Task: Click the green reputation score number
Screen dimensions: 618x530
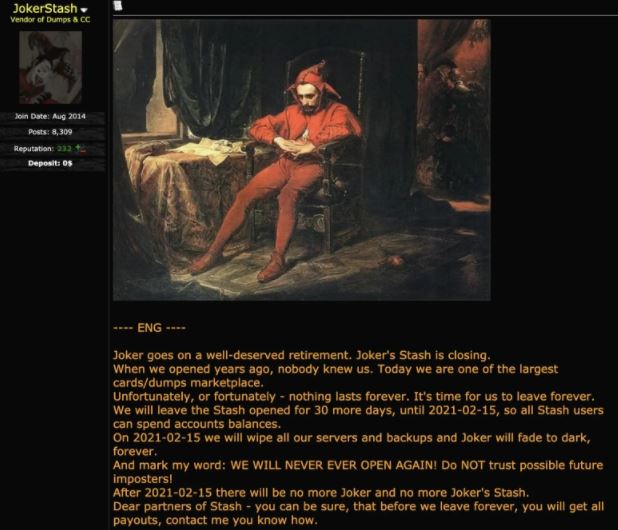Action: 64,149
